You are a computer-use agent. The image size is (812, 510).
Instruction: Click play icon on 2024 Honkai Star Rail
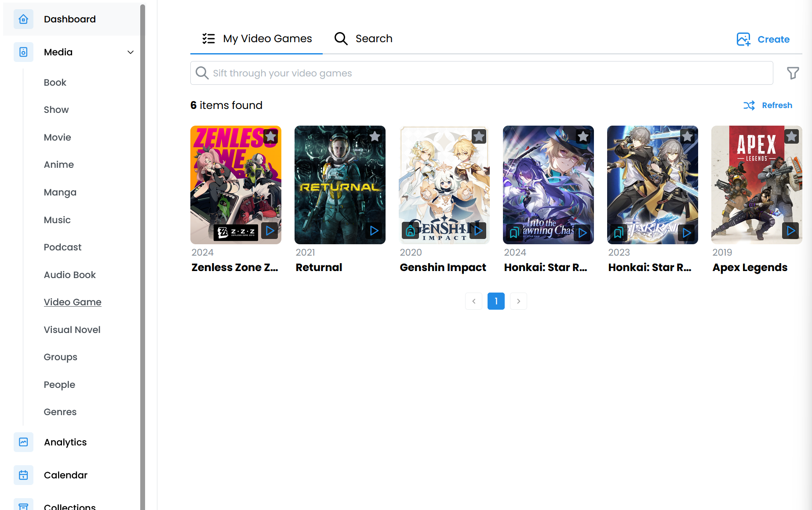583,233
